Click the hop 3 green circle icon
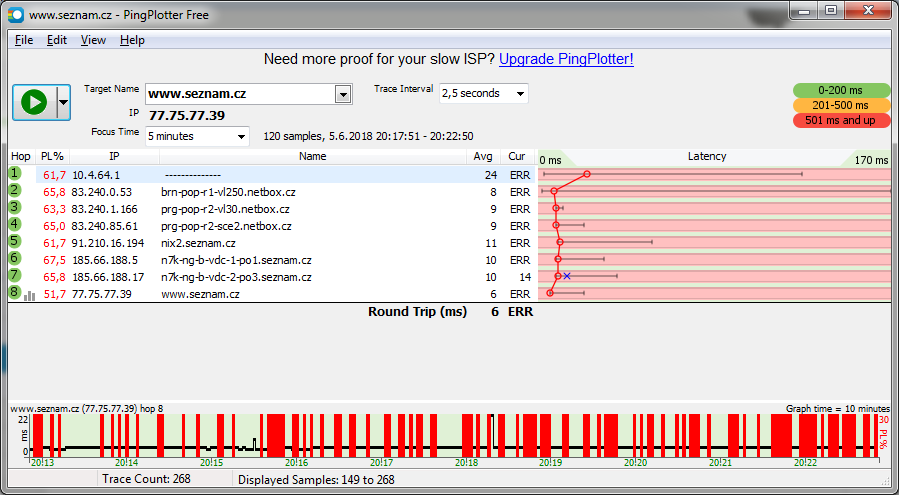The height and width of the screenshot is (495, 899). 15,208
